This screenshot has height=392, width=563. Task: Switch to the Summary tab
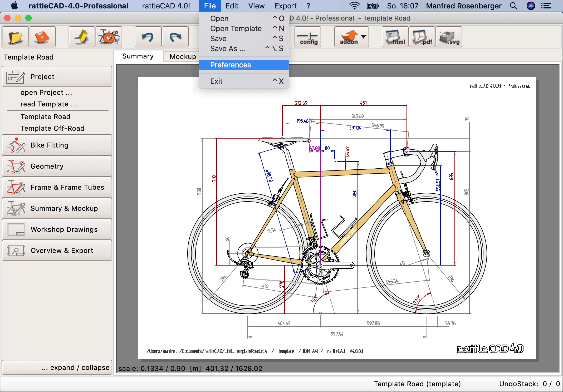tap(138, 56)
